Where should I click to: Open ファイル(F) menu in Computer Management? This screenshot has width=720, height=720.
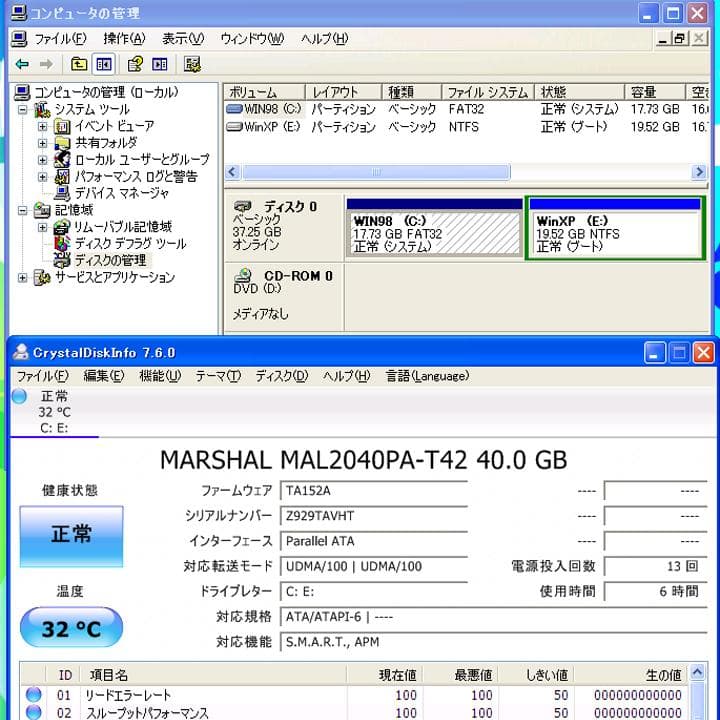point(60,39)
